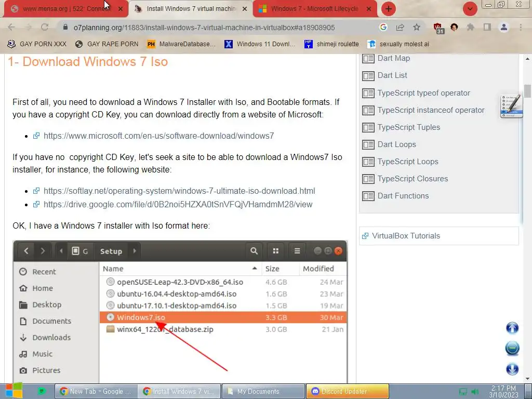This screenshot has height=399, width=532.
Task: View site information via the lock icon
Action: click(x=65, y=27)
